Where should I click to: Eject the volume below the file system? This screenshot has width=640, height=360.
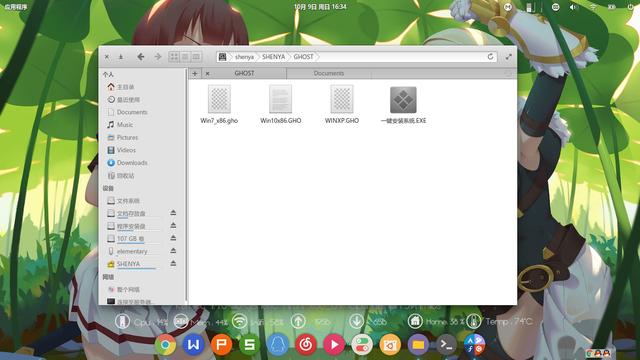[173, 213]
